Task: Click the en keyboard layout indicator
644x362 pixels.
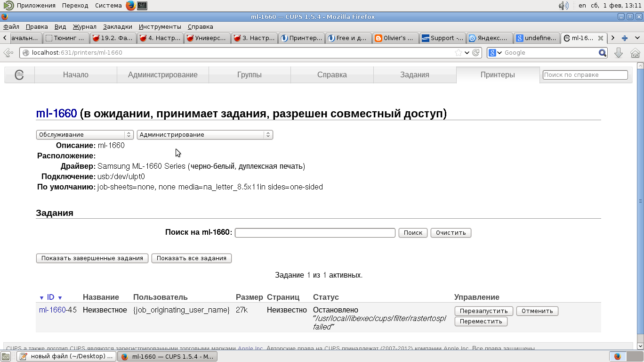Action: click(582, 6)
